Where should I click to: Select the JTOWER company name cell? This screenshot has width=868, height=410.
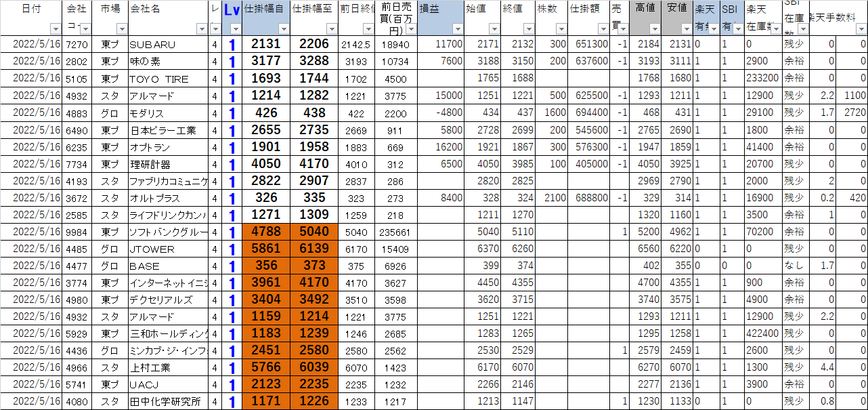pyautogui.click(x=169, y=249)
